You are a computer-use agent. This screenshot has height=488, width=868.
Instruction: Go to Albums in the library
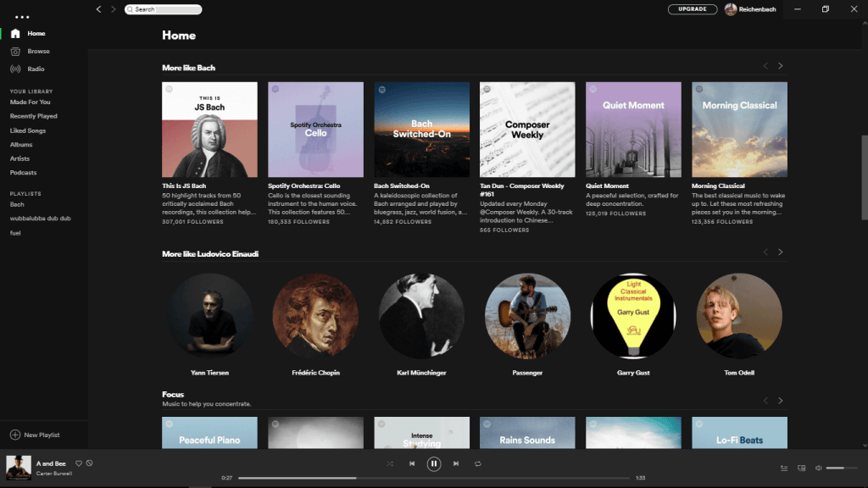pos(21,144)
